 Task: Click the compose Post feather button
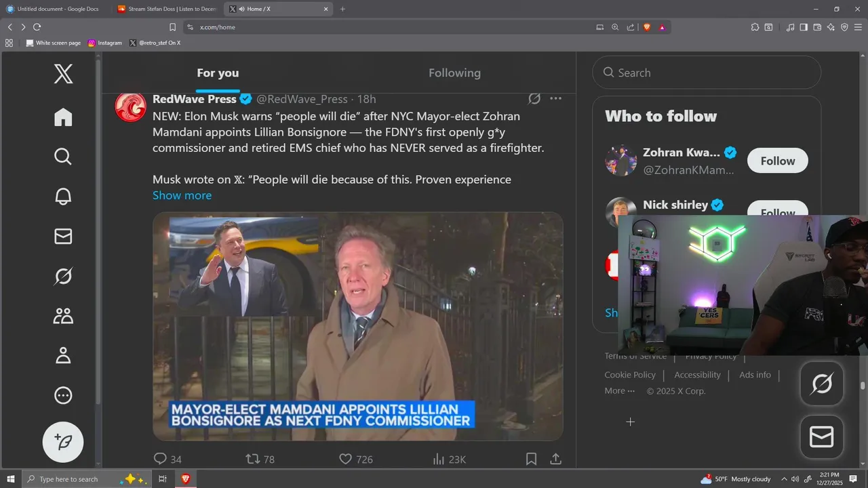click(63, 442)
